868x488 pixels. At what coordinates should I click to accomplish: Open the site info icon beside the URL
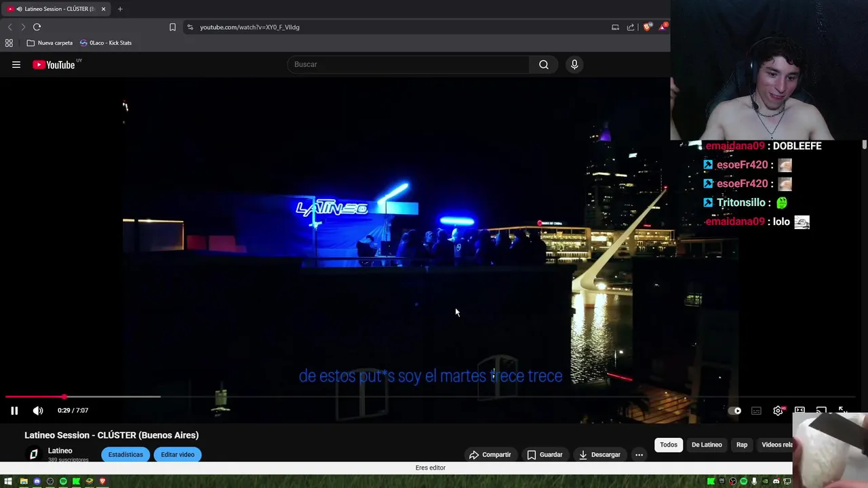190,27
